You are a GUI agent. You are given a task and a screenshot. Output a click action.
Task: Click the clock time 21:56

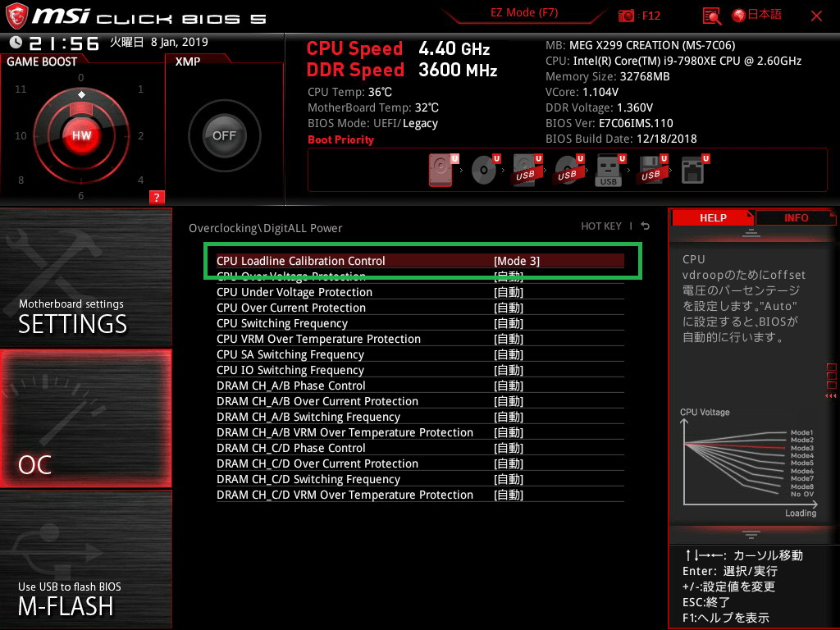pos(64,43)
